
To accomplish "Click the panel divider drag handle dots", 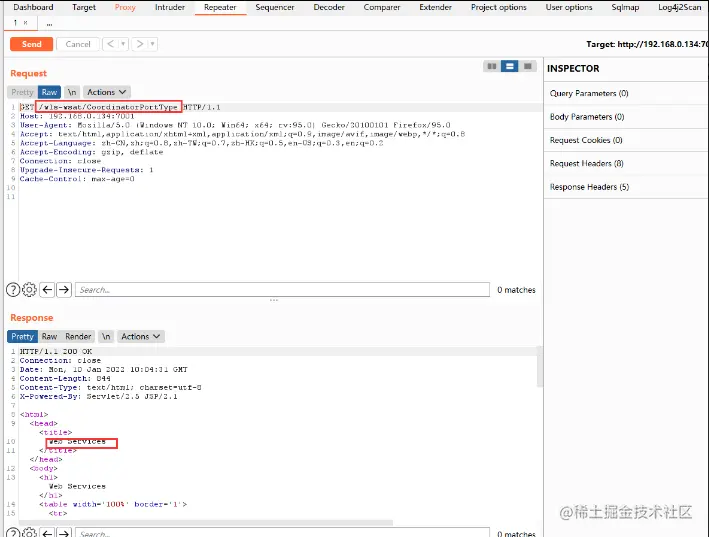I will pos(274,300).
